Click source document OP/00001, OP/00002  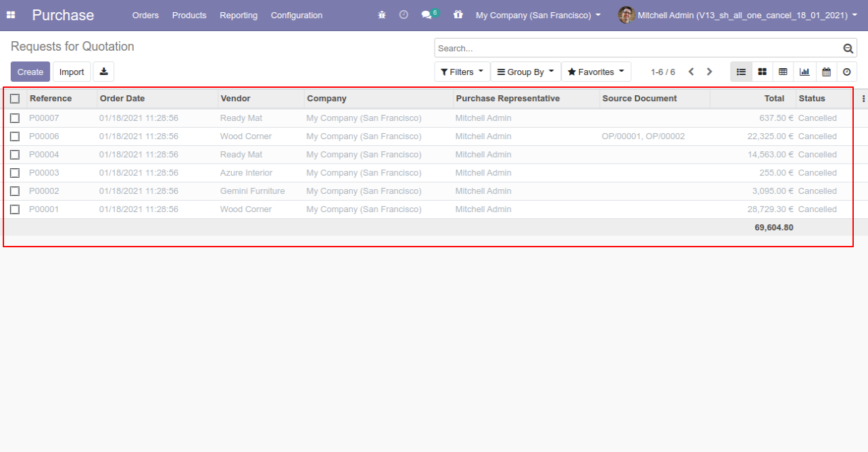pyautogui.click(x=643, y=136)
